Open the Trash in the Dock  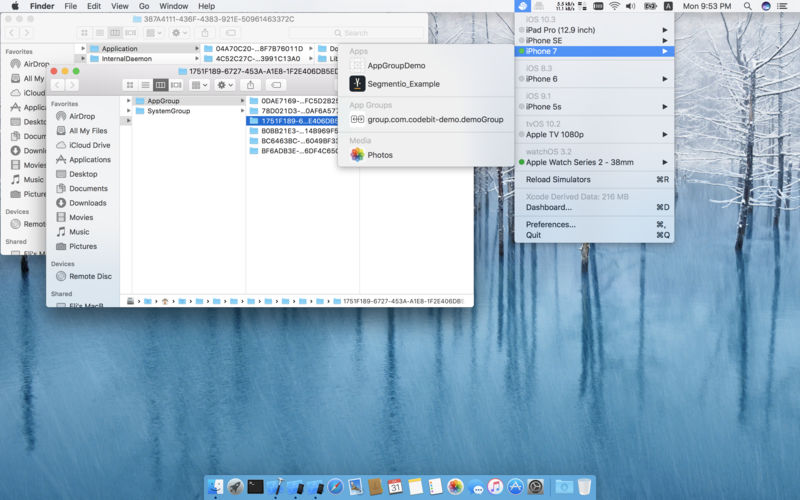(x=584, y=487)
